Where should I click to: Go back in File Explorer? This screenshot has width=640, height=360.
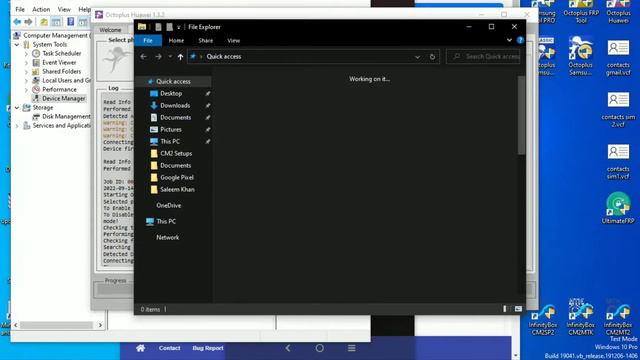pyautogui.click(x=143, y=57)
